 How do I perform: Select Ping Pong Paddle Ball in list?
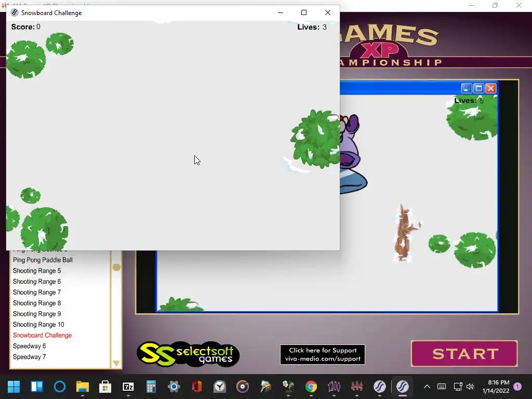[43, 260]
